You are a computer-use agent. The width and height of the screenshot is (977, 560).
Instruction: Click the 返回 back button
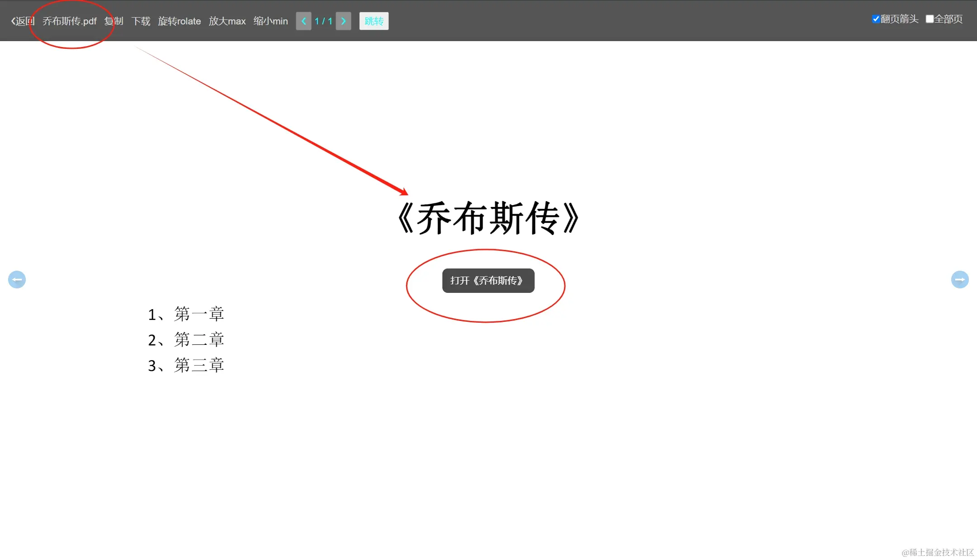[23, 21]
